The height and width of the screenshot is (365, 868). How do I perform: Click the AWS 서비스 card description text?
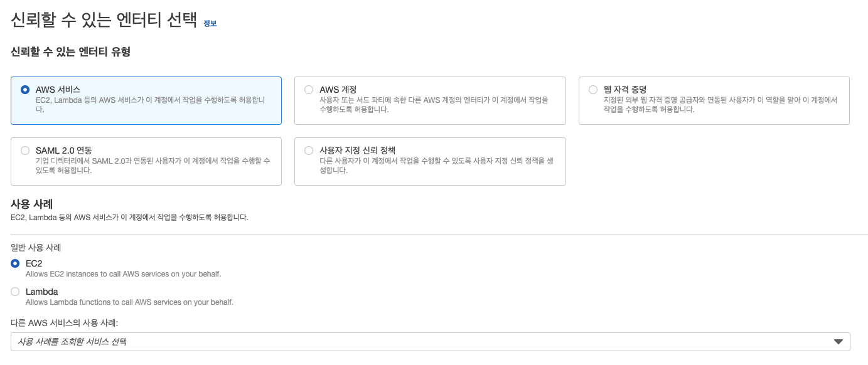(150, 105)
